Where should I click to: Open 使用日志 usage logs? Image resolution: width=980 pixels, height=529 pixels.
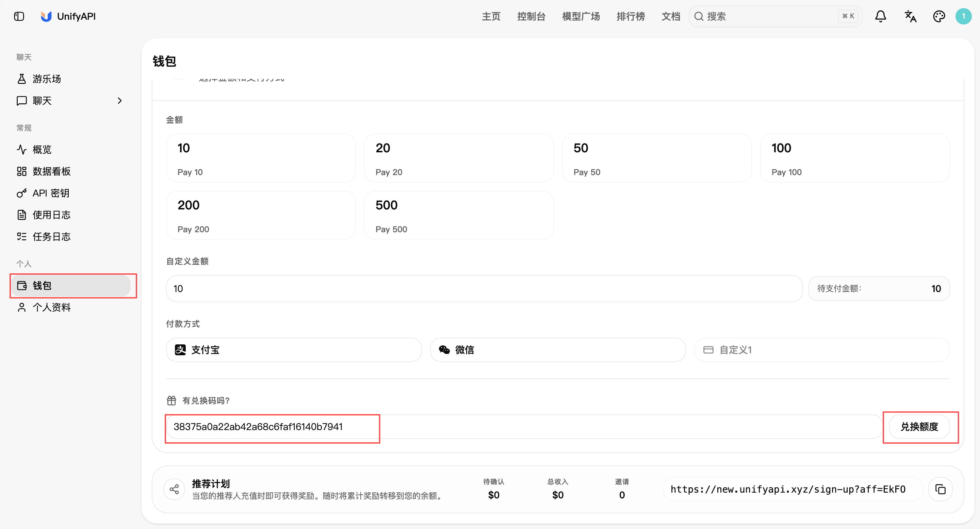click(71, 215)
